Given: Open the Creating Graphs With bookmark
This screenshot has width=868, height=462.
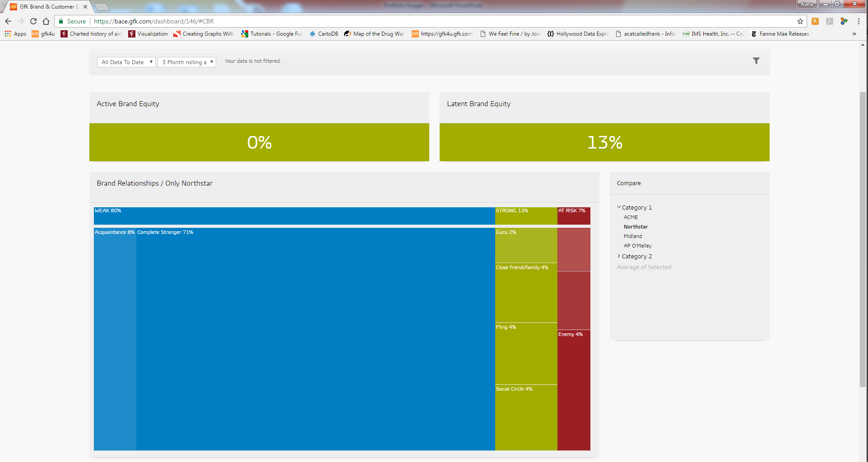Looking at the screenshot, I should point(204,34).
